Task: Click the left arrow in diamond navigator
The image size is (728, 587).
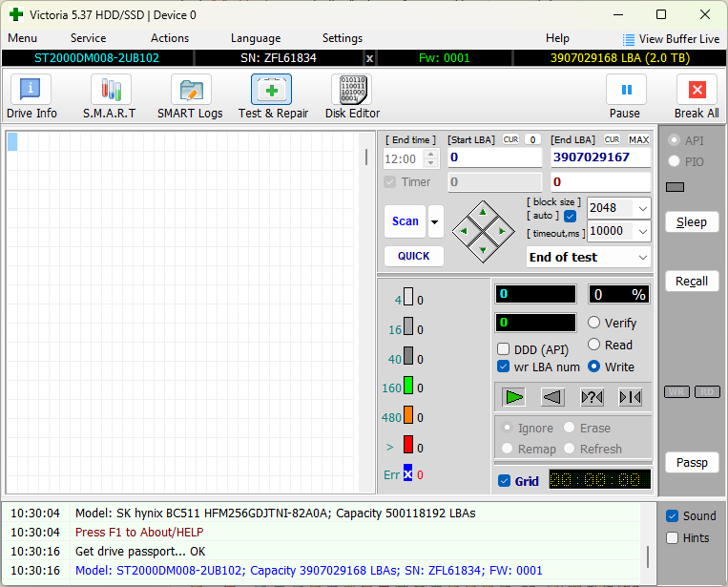Action: (464, 231)
